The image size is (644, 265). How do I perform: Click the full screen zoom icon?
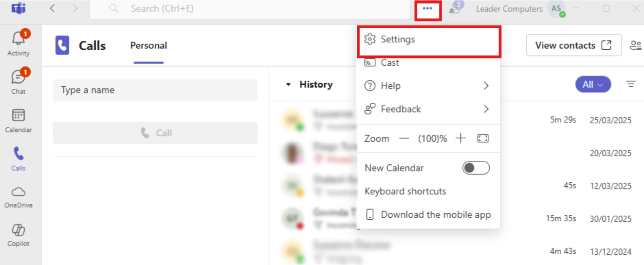[x=483, y=138]
